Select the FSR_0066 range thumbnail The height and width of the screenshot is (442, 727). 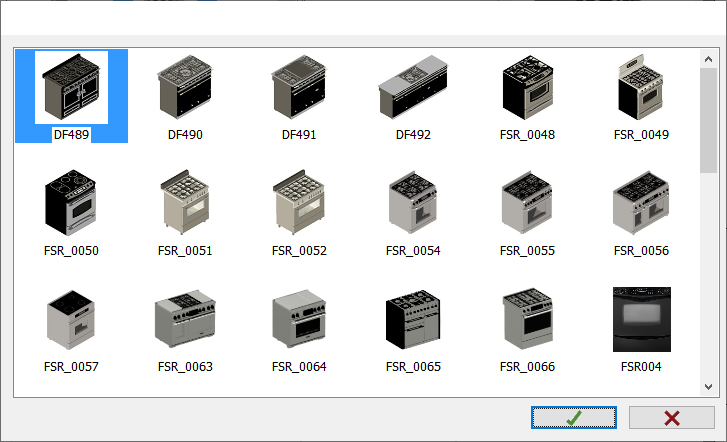coord(527,320)
